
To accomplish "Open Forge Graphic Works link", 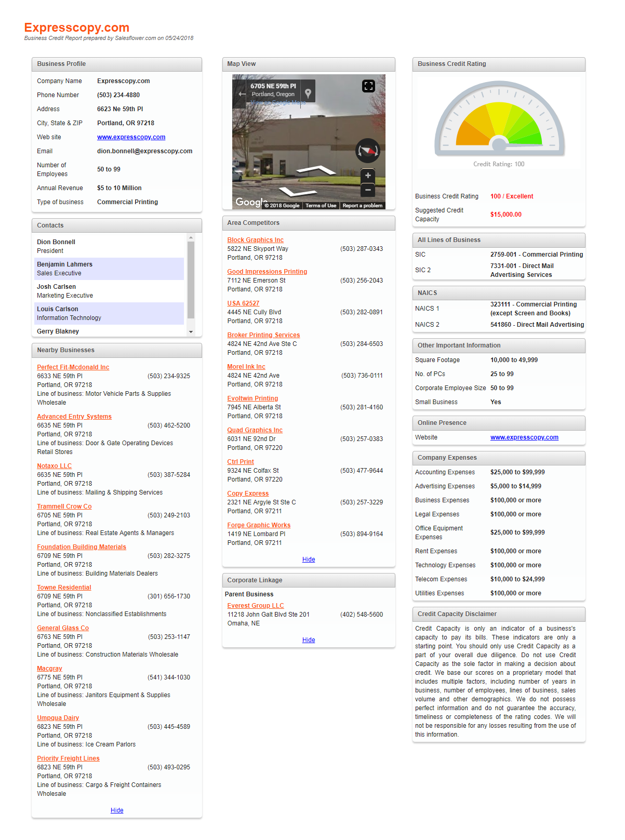I will [259, 525].
